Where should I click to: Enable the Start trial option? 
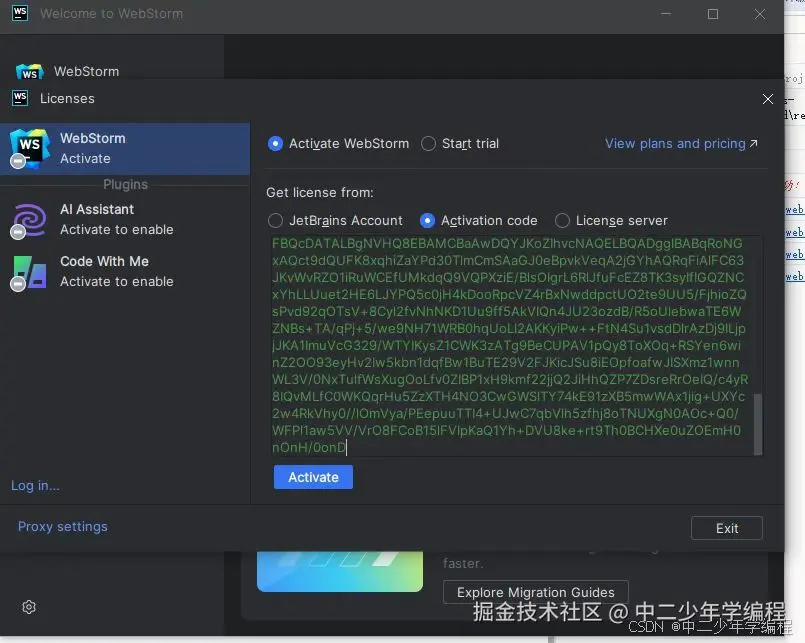pyautogui.click(x=429, y=143)
